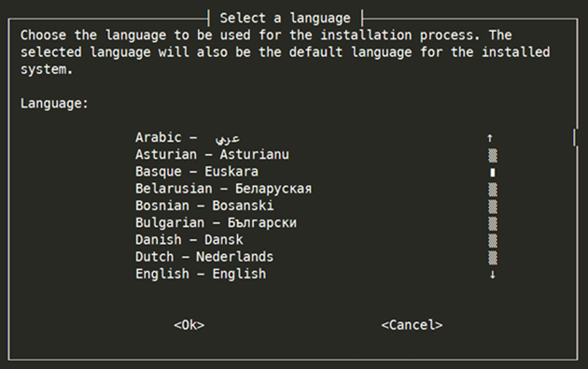
Task: Select Asturian – Asturianu language
Action: click(x=212, y=155)
